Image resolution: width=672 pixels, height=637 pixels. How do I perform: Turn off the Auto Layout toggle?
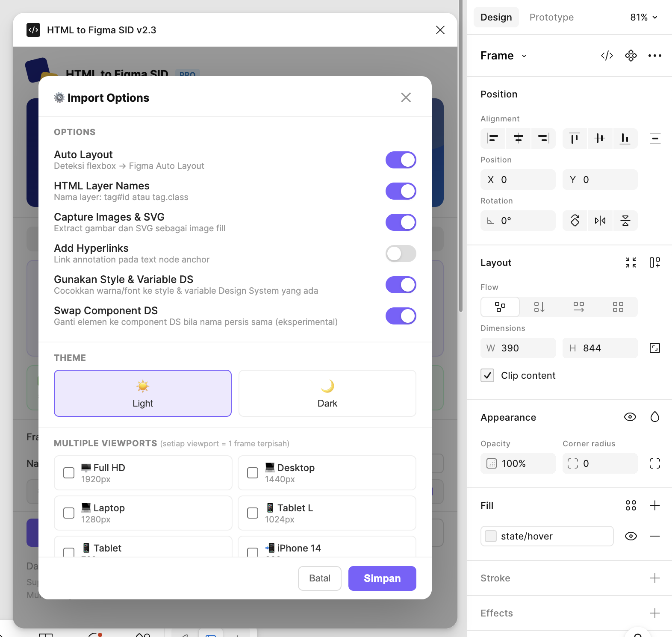pyautogui.click(x=401, y=160)
